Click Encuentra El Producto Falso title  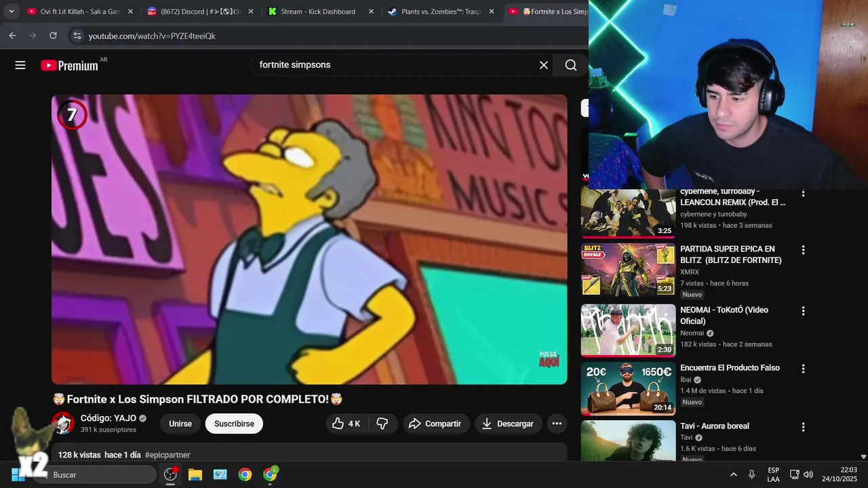point(730,368)
